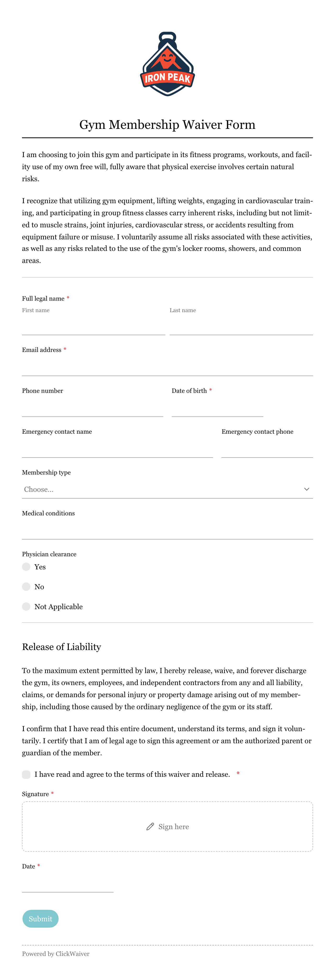
Task: Select the Phone number input
Action: click(x=93, y=408)
